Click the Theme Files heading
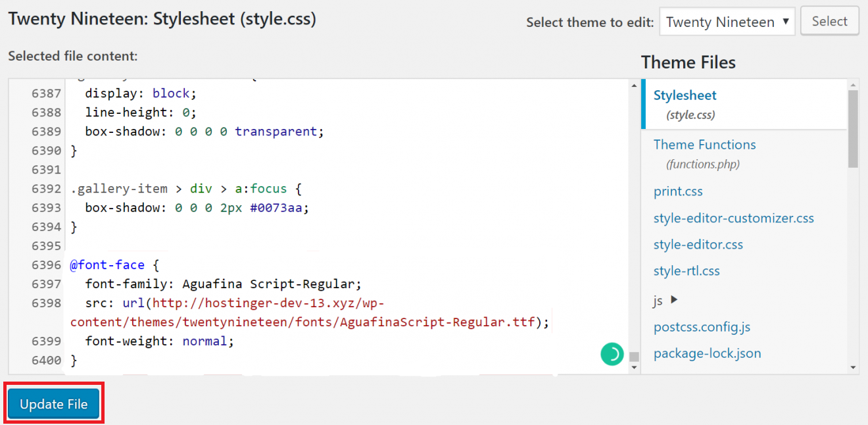868x425 pixels. (688, 63)
